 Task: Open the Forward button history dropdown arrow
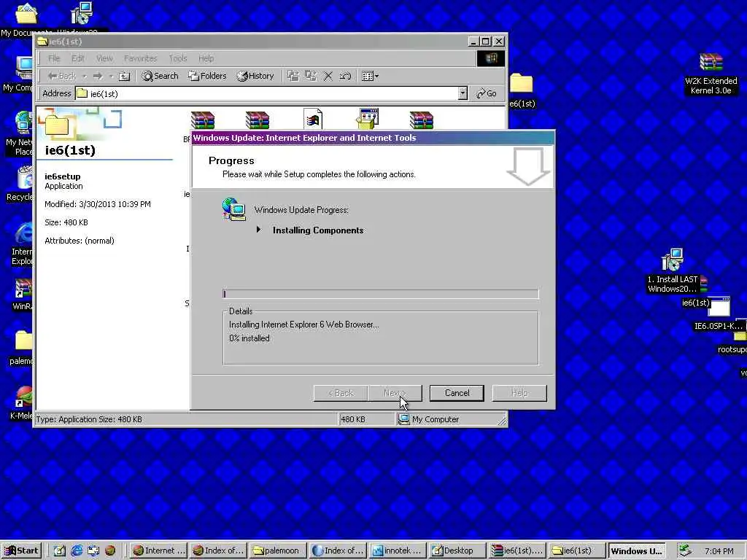111,76
